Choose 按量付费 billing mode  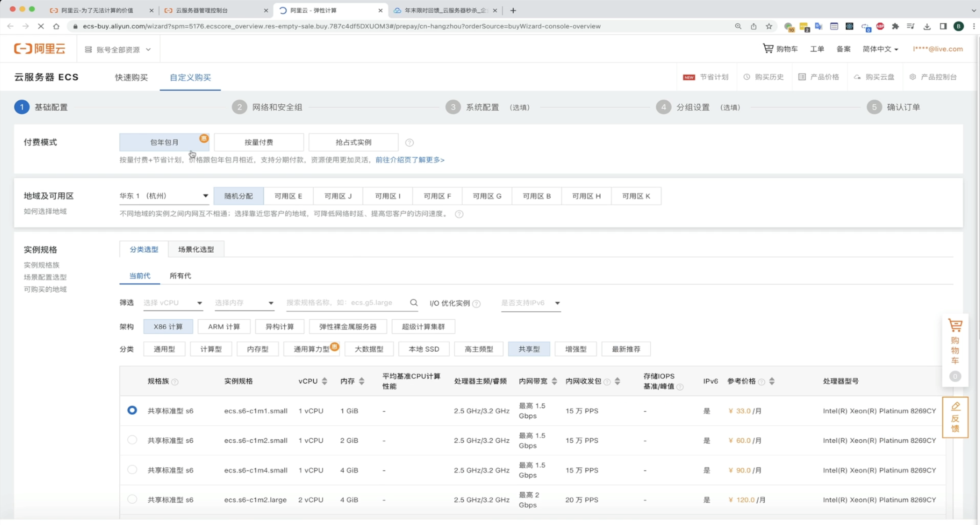tap(259, 142)
